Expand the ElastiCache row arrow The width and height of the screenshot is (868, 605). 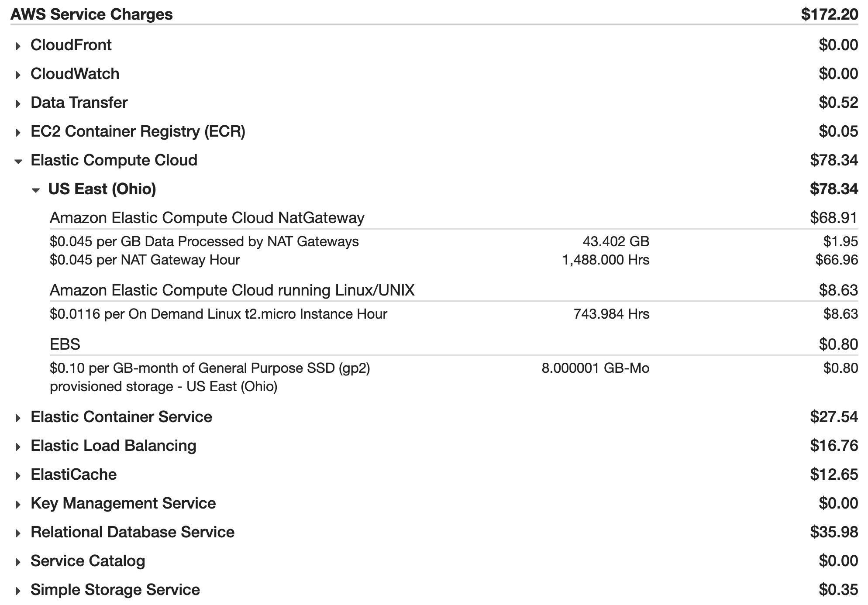(x=18, y=475)
